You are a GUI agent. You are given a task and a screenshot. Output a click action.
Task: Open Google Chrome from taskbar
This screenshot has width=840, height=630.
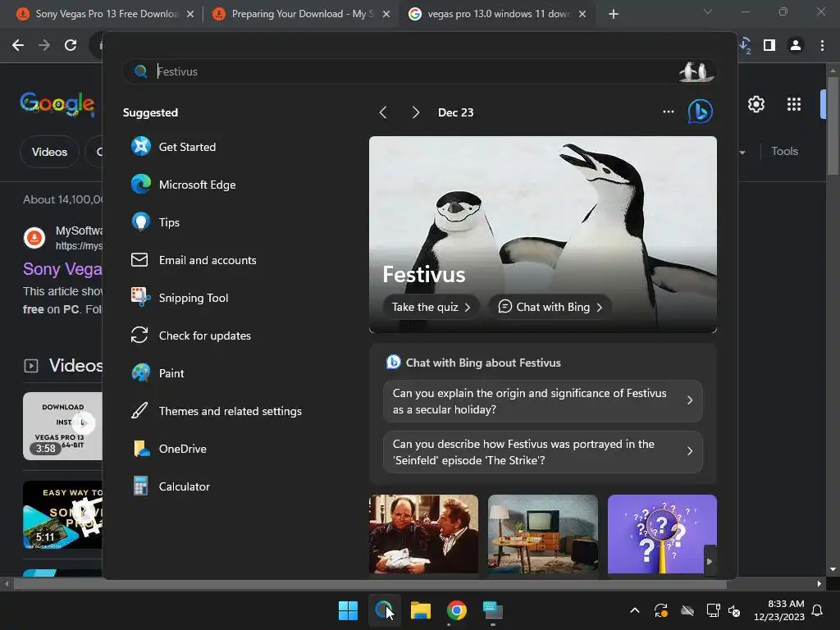456,610
